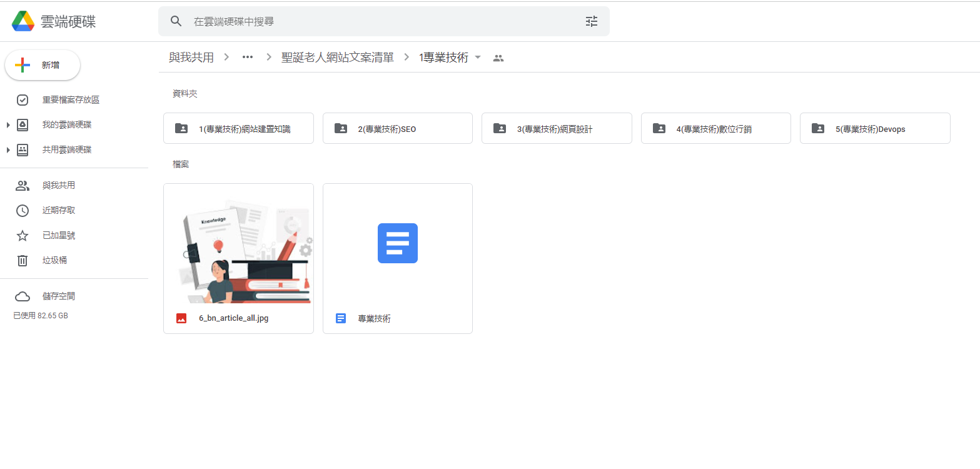The width and height of the screenshot is (980, 469).
Task: Click folder icon of 3(專業技術)網頁設計
Action: click(500, 128)
